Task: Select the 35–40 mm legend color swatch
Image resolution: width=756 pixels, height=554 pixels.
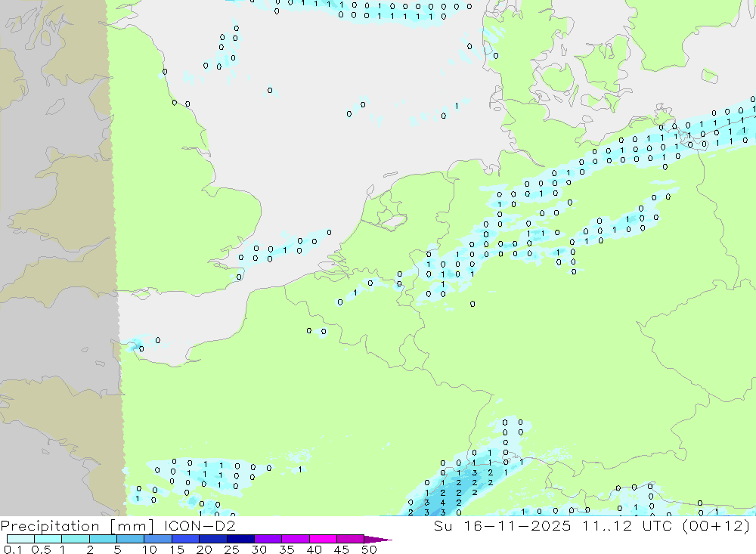Action: tap(296, 539)
